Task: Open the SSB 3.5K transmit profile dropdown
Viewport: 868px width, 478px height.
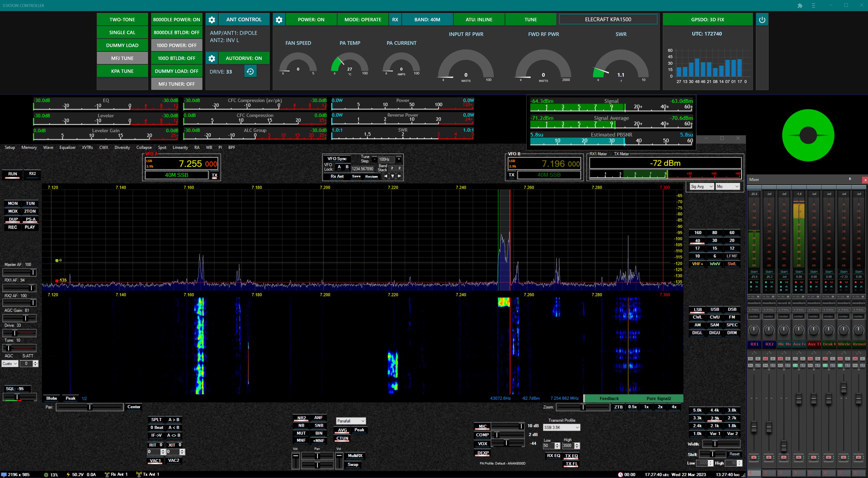Action: click(x=561, y=427)
